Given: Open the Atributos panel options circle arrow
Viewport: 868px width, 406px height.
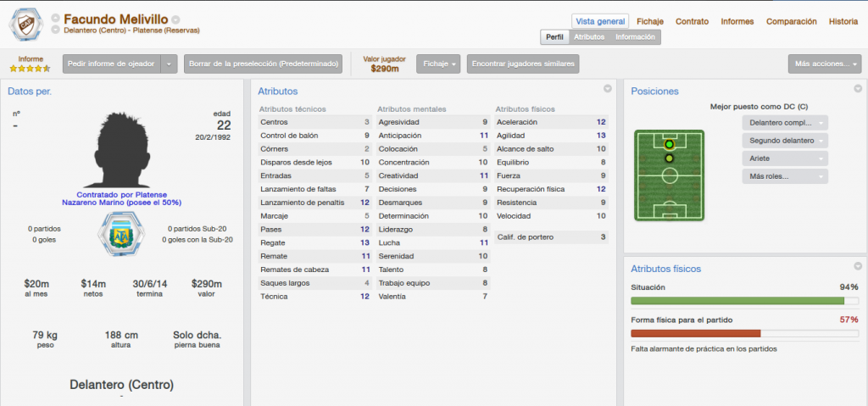Looking at the screenshot, I should coord(607,89).
